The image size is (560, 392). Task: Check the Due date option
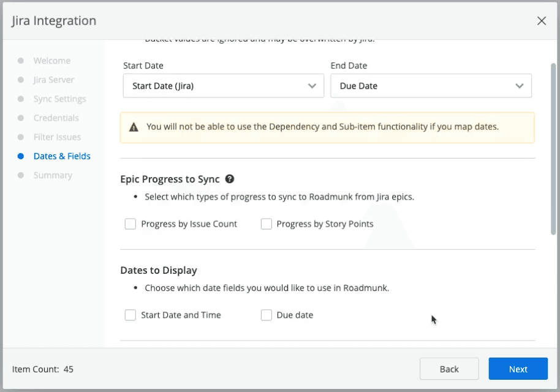(x=266, y=314)
